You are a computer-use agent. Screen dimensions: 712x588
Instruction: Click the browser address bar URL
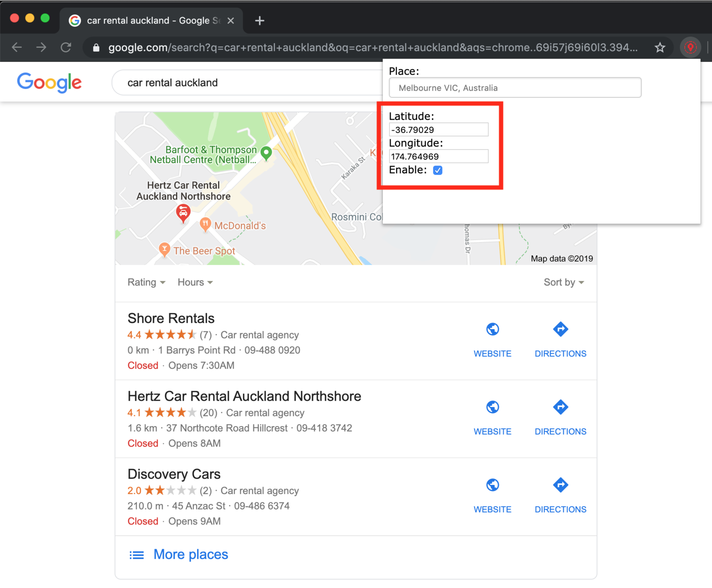coord(373,48)
